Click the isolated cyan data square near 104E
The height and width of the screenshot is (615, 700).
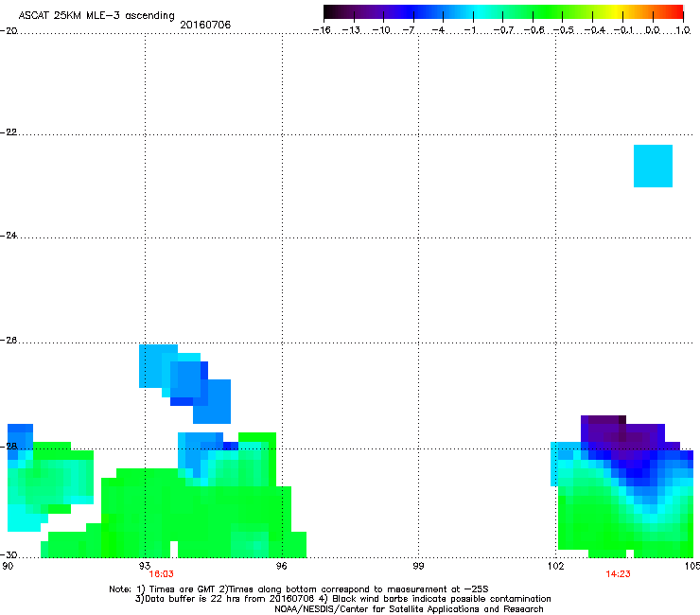[653, 166]
